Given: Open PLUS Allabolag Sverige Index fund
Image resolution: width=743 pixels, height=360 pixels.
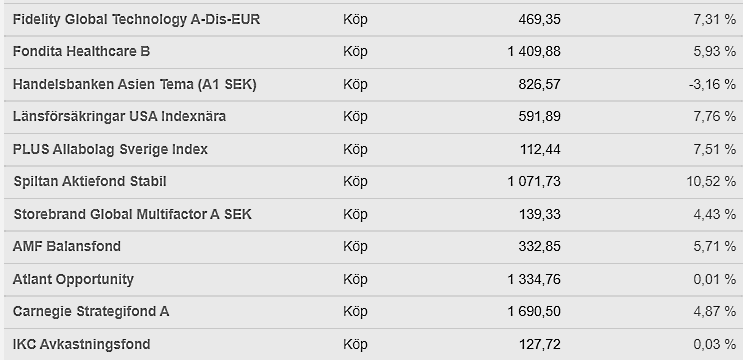Looking at the screenshot, I should (x=110, y=149).
